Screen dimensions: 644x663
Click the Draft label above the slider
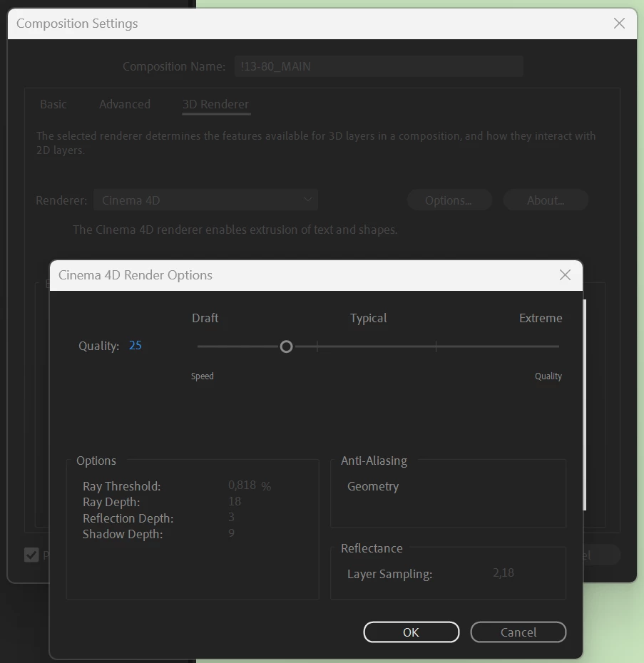click(205, 318)
